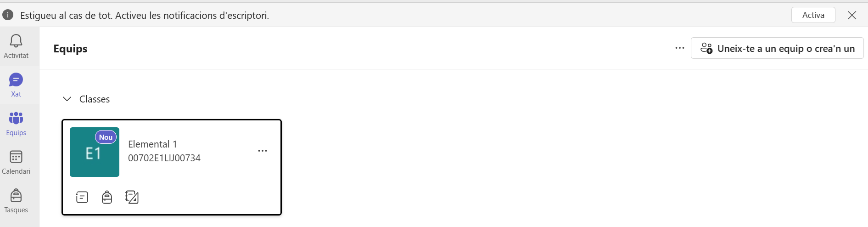Click Activa to enable desktop notifications

point(813,15)
